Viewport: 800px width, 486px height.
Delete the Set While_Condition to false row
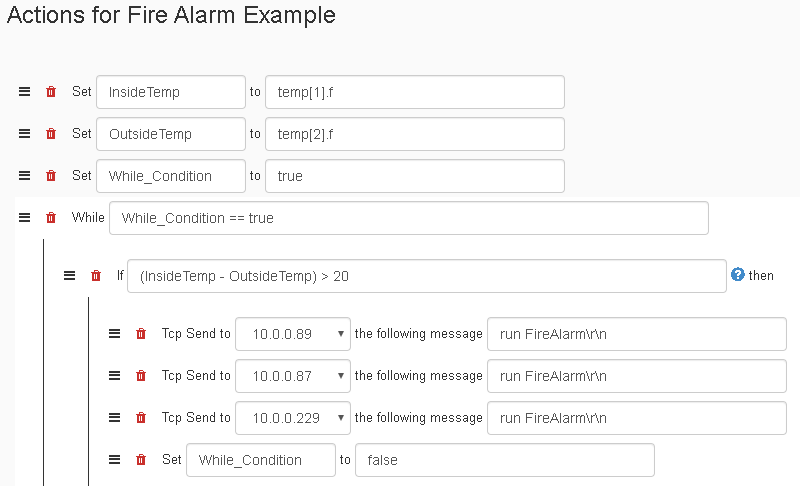[141, 460]
